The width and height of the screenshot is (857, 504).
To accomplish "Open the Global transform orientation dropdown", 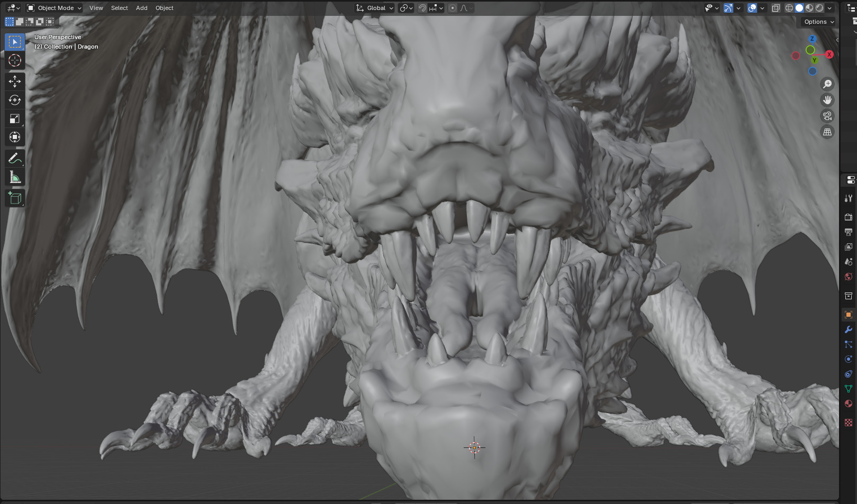I will pyautogui.click(x=375, y=8).
